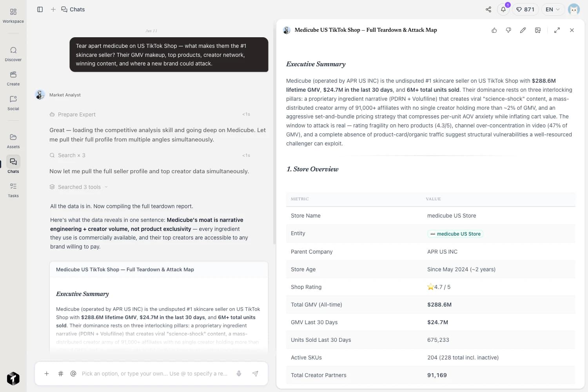Click the medicube US Store entity tag
588x392 pixels.
pyautogui.click(x=455, y=234)
